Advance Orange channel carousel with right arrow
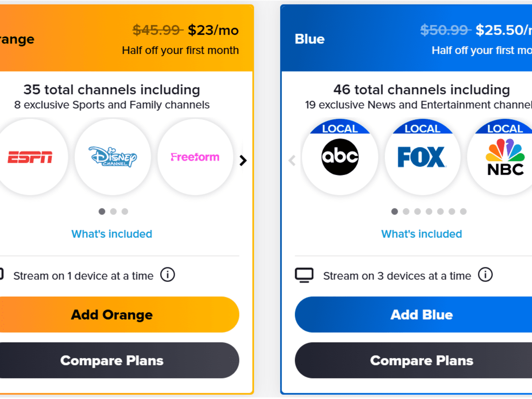 coord(243,160)
